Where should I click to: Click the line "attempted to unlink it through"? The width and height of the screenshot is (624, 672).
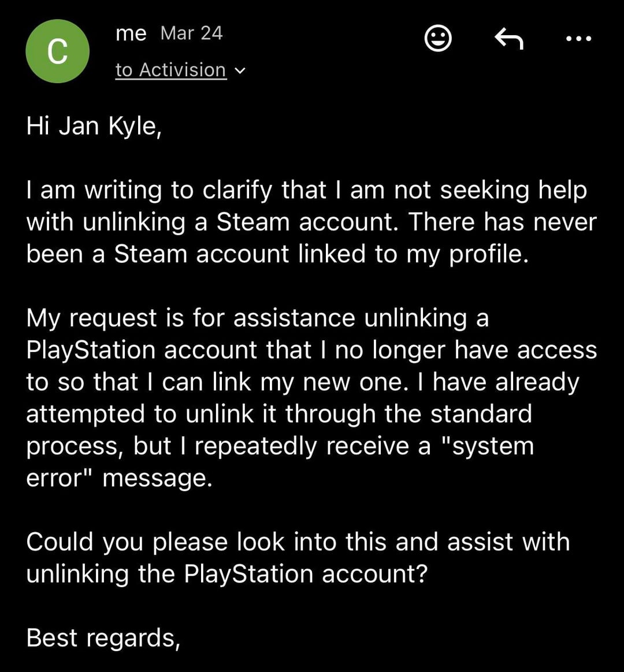tap(278, 414)
